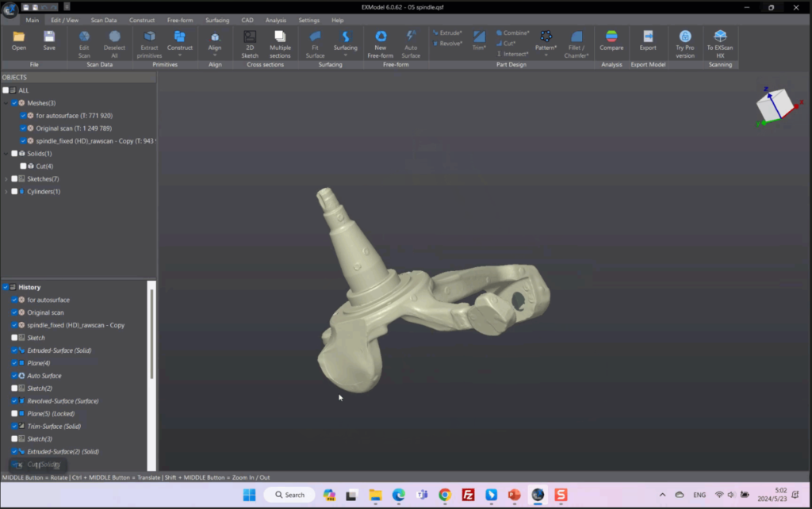Select the Auto Surface tool
Image resolution: width=812 pixels, height=509 pixels.
(411, 37)
